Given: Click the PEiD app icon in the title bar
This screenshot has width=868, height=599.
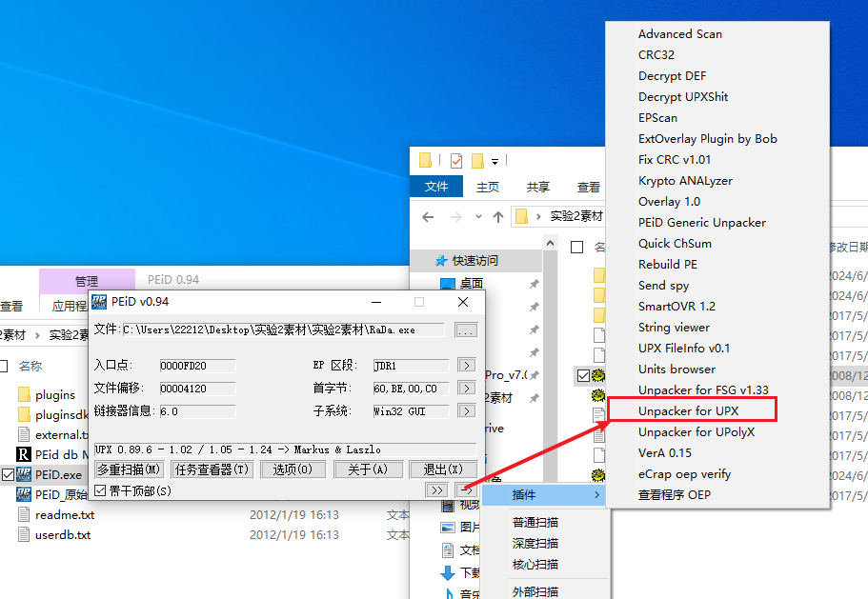Looking at the screenshot, I should coord(99,302).
